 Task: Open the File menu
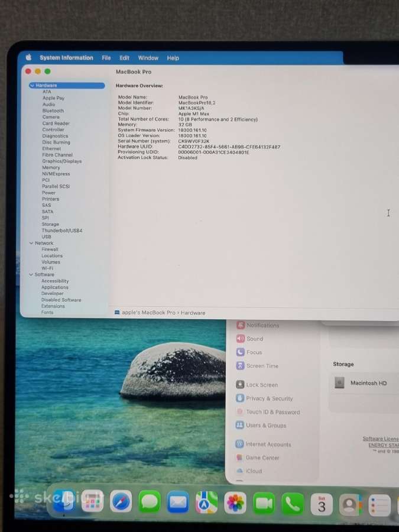click(x=106, y=58)
